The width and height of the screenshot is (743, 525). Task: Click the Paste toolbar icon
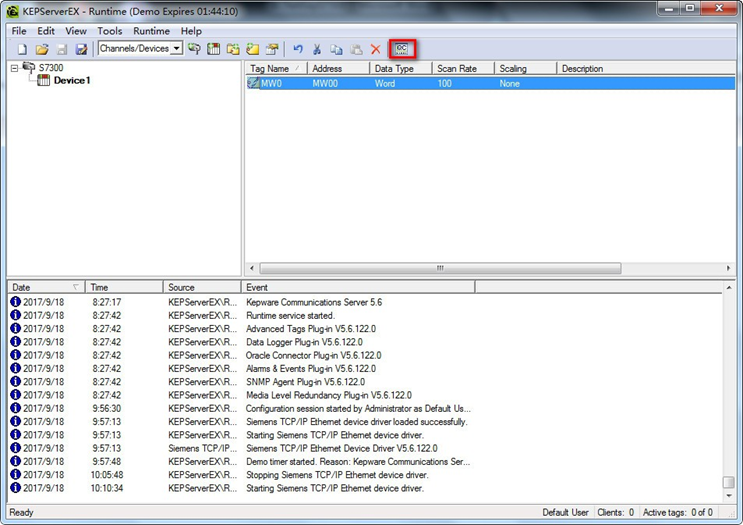356,49
